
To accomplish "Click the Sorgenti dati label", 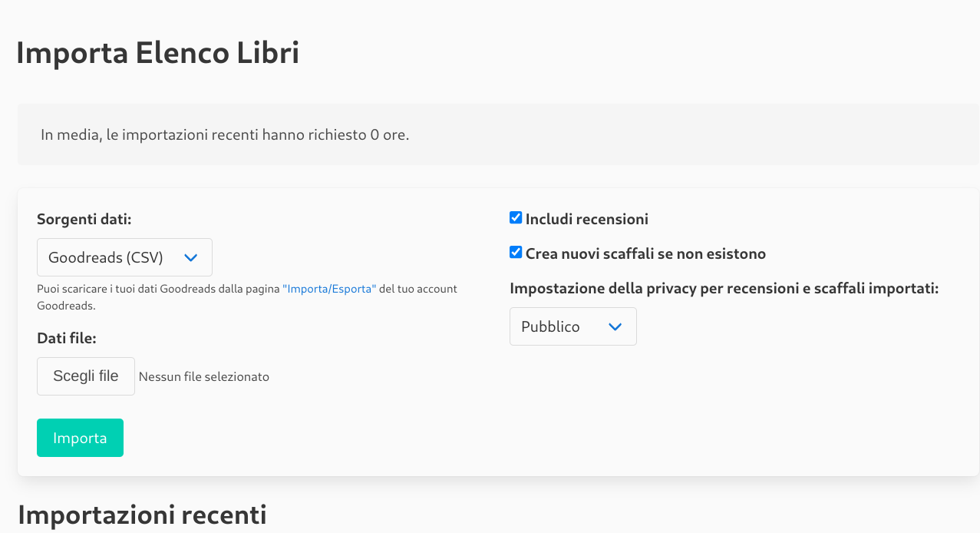I will [84, 220].
